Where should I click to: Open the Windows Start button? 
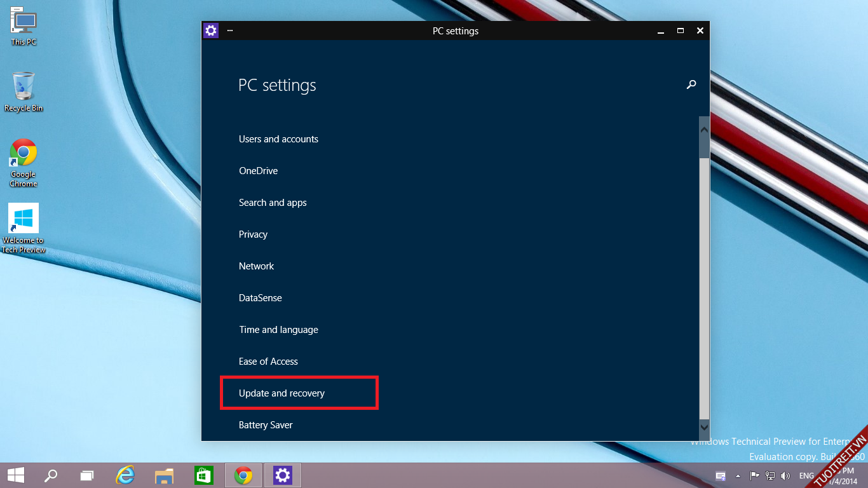click(16, 475)
